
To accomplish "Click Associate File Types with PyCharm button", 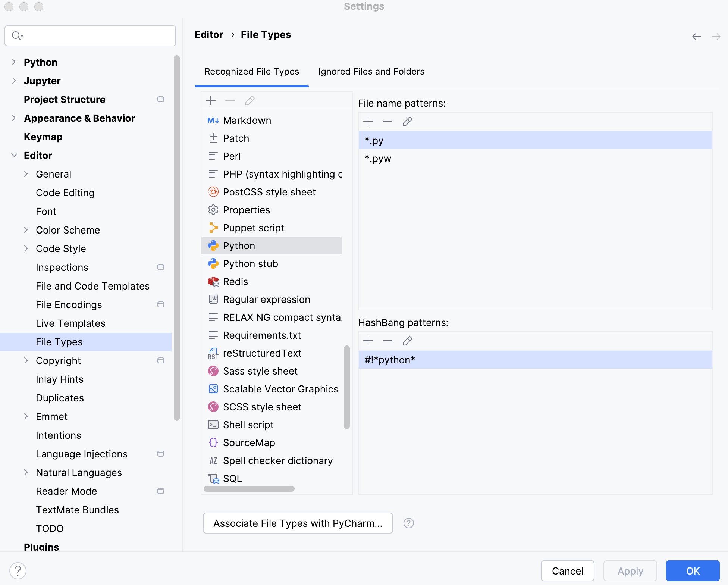I will click(x=298, y=523).
